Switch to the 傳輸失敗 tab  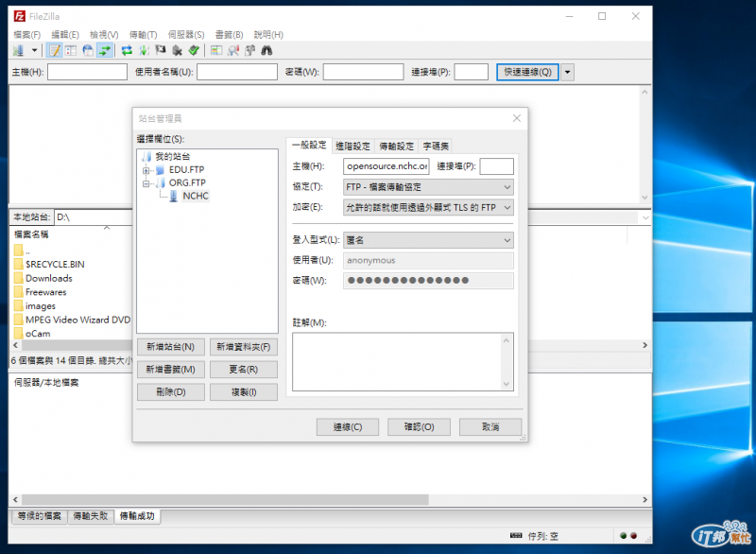pos(91,516)
